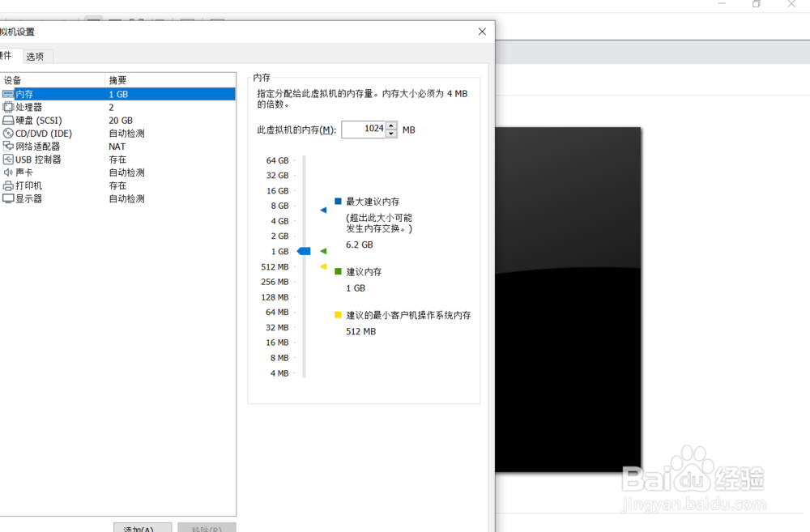Click the 建议的最小客户机操作系统内存 legend label
The height and width of the screenshot is (532, 810).
coord(408,315)
